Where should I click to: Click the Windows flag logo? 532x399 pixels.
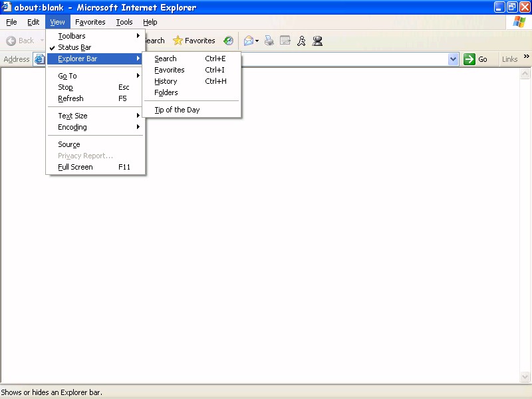[519, 22]
